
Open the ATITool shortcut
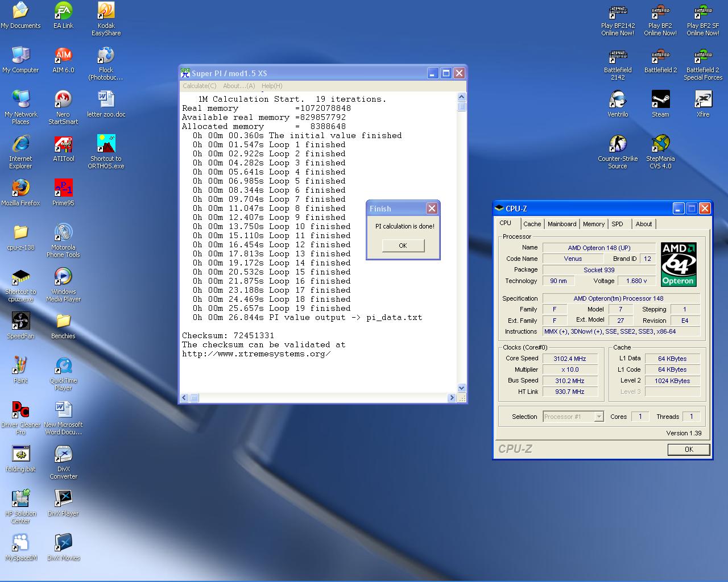pos(63,148)
